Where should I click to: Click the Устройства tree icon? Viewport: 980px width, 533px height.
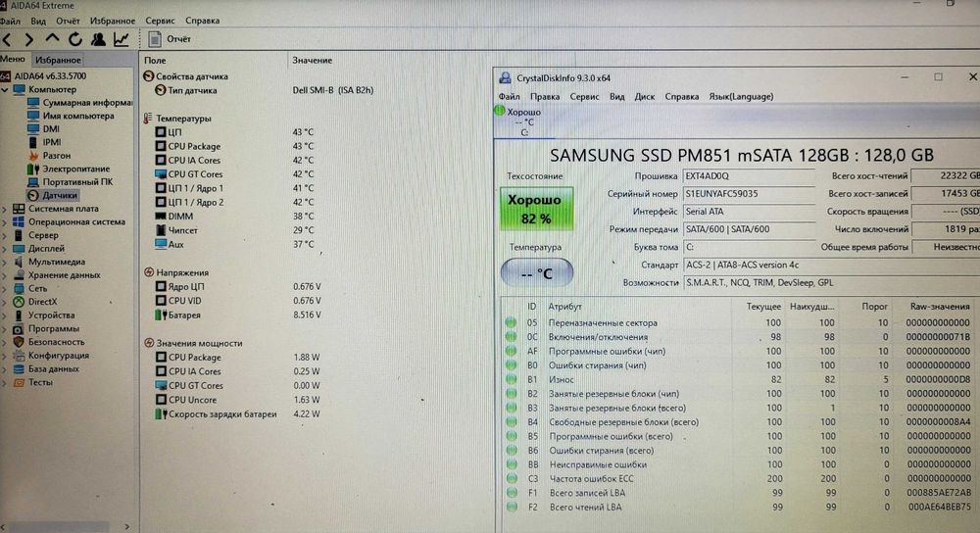[x=18, y=315]
